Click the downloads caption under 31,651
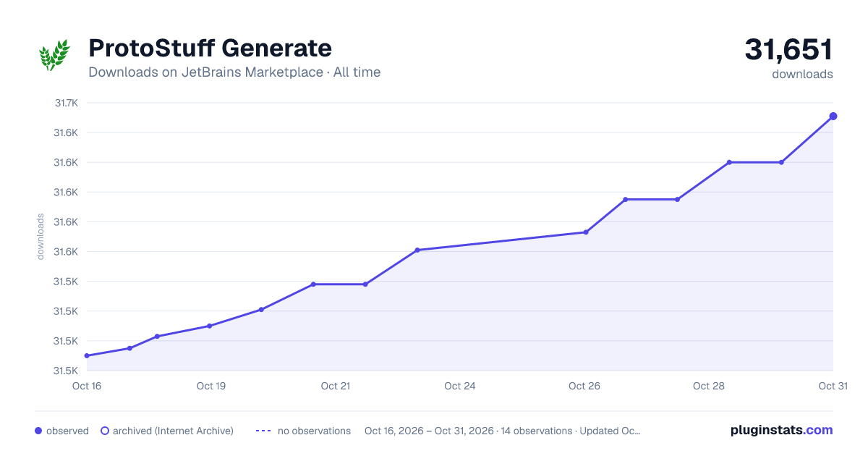This screenshot has width=868, height=456. [x=802, y=74]
